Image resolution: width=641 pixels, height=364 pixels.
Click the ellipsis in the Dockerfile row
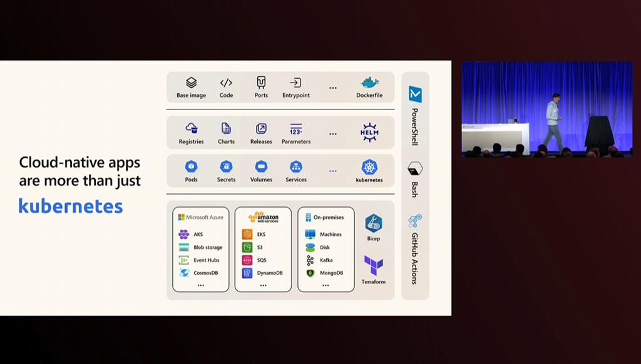[x=333, y=88]
